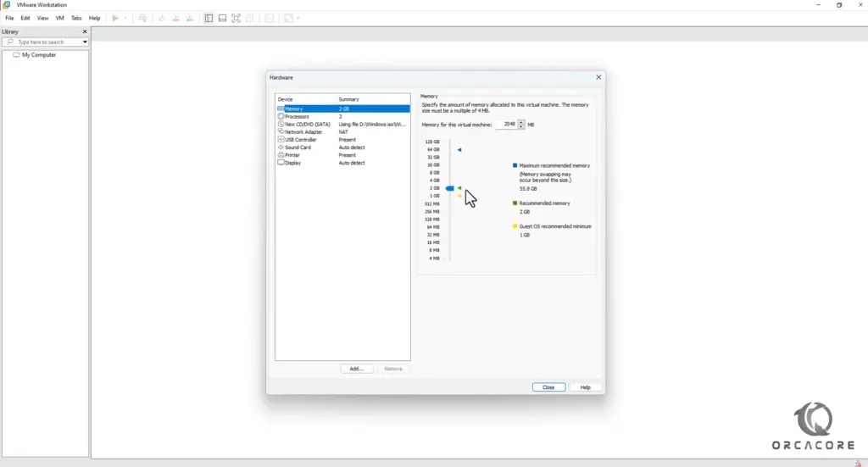Viewport: 868px width, 467px height.
Task: Open the Library search dropdown arrow
Action: pos(85,42)
